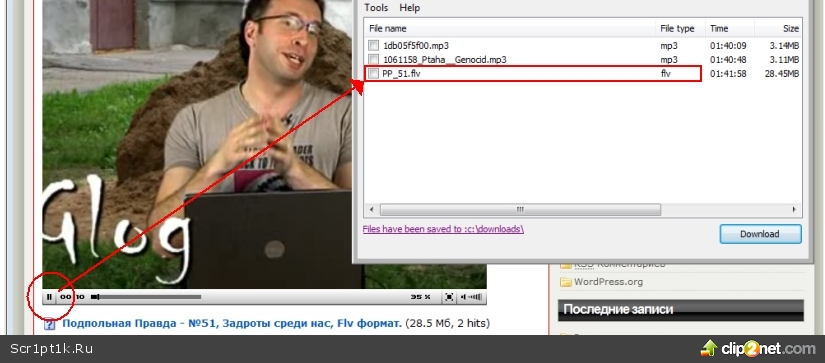Click the volume level bars in the player

pyautogui.click(x=472, y=297)
